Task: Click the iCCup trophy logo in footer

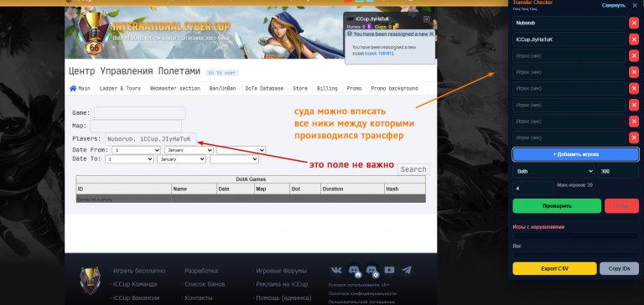Action: 90,281
